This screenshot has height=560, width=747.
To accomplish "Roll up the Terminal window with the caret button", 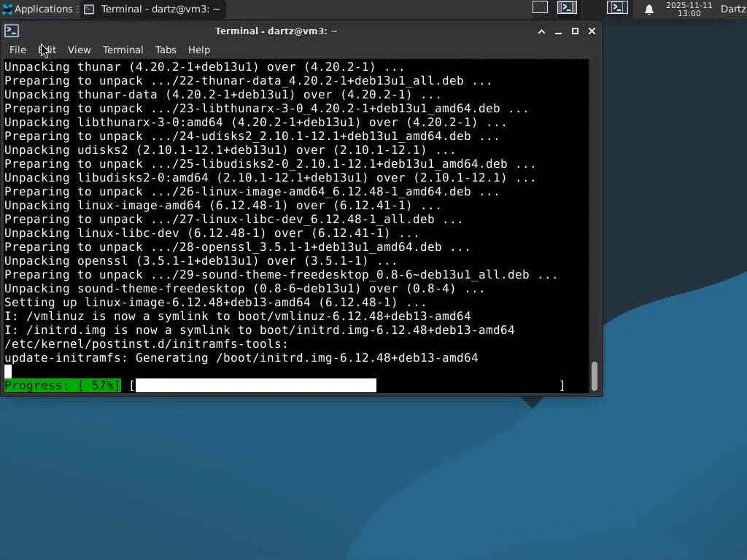I will tap(541, 31).
